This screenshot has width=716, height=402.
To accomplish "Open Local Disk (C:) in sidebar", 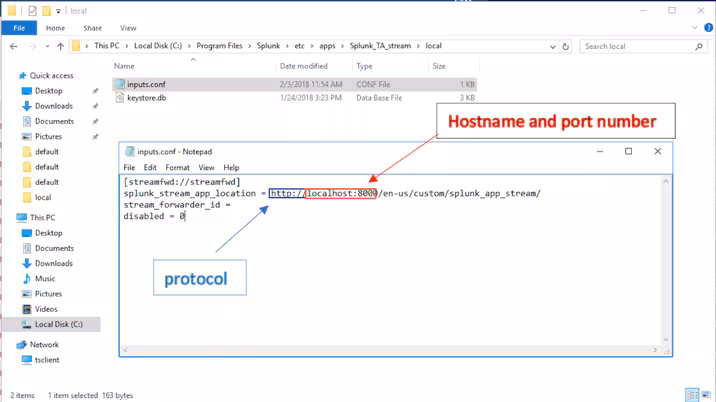I will [x=58, y=325].
